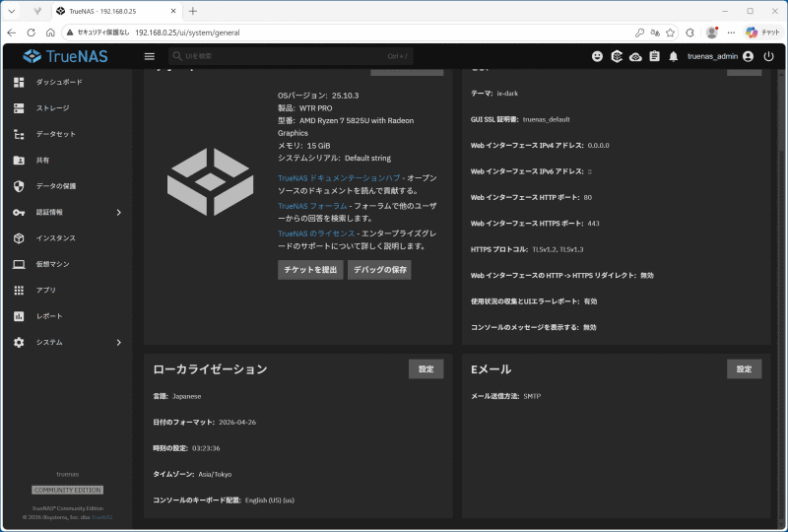Click the browser extensions puzzle icon
The width and height of the screenshot is (788, 532).
point(690,33)
